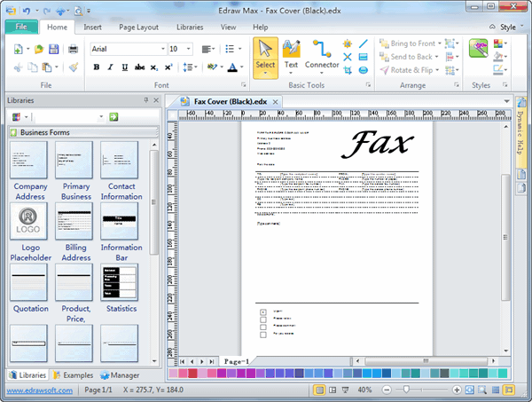Open the Manager panel tab
Image resolution: width=532 pixels, height=402 pixels.
(120, 375)
